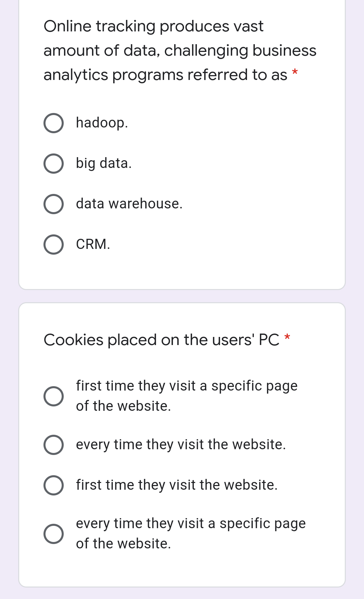Pick "first time they visit a specific page" option
Viewport: 364px width, 599px height.
[54, 396]
